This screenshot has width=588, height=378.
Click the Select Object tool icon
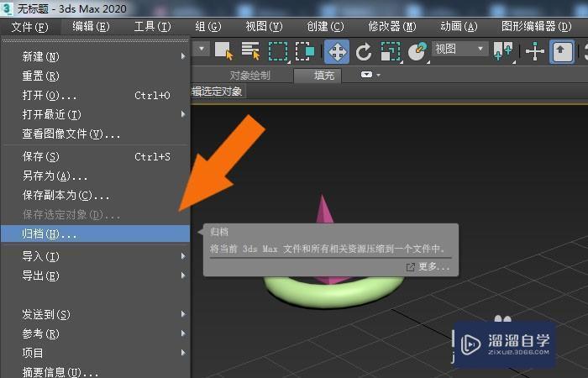224,51
